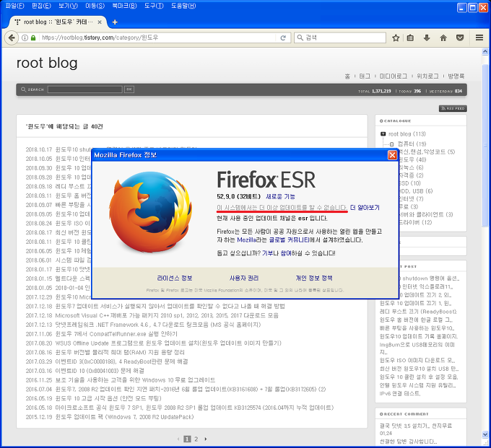
Task: Open the 글로벌 커뮤니티 link
Action: point(289,240)
